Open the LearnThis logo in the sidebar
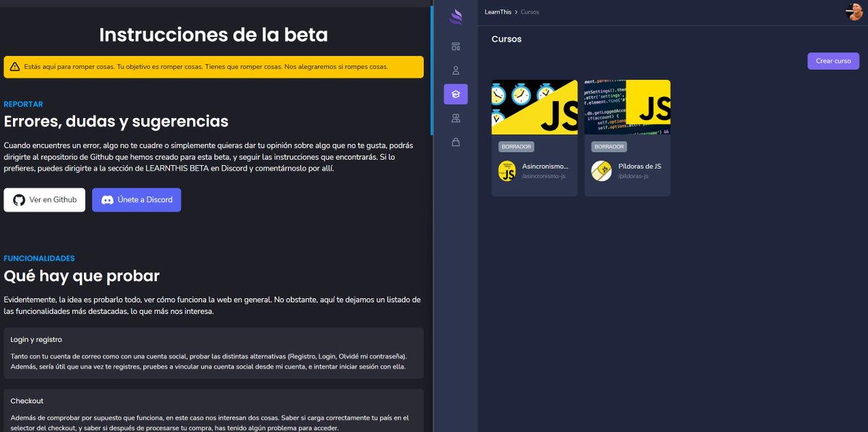This screenshot has height=432, width=868. (456, 16)
